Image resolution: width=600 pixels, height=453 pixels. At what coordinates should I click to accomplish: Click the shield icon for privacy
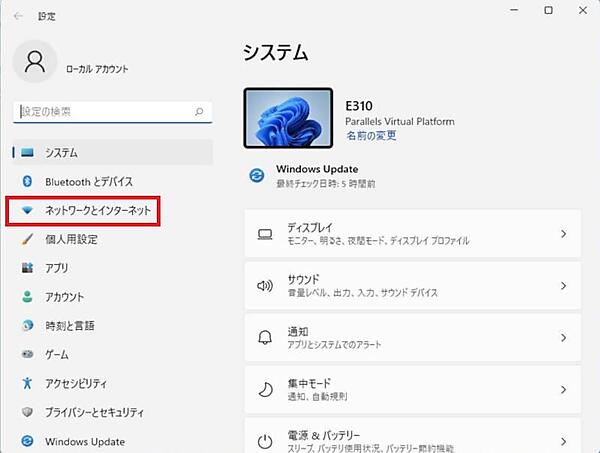[x=27, y=412]
